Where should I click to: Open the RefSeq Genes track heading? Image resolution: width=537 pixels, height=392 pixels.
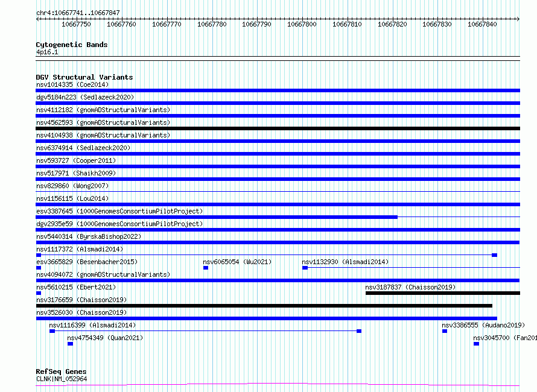[62, 371]
